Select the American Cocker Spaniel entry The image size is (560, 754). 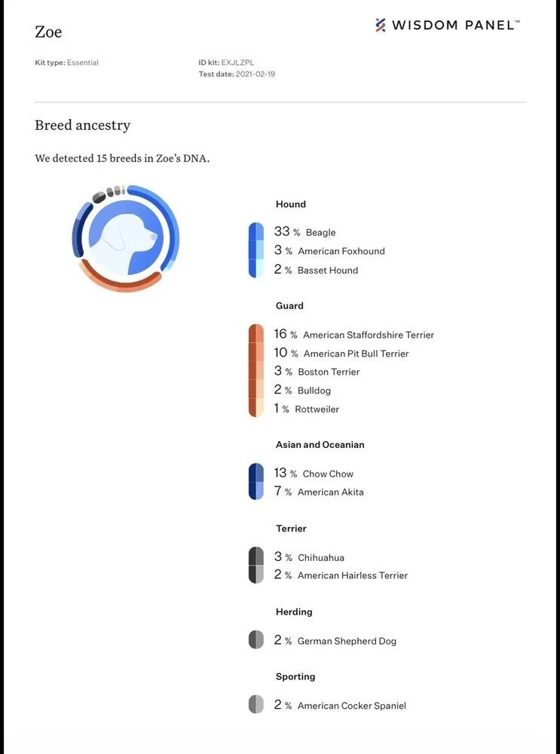tap(351, 706)
